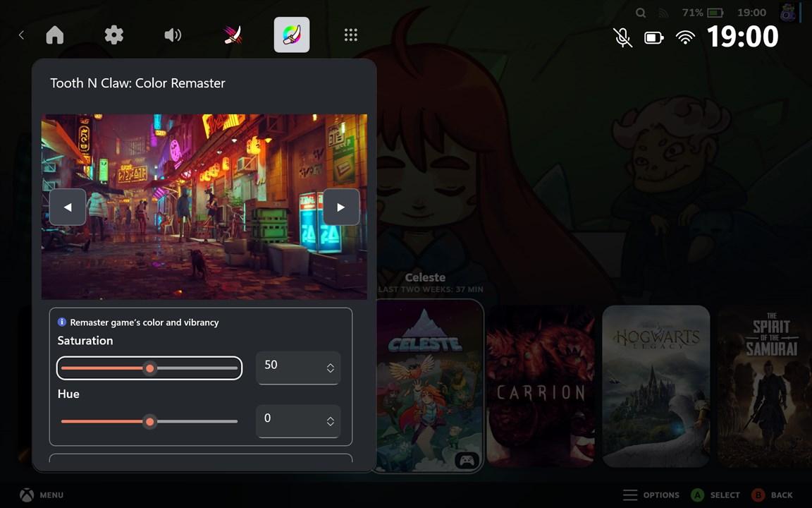Select the Hogwarts Legacy game cover
The image size is (812, 508).
[x=656, y=386]
